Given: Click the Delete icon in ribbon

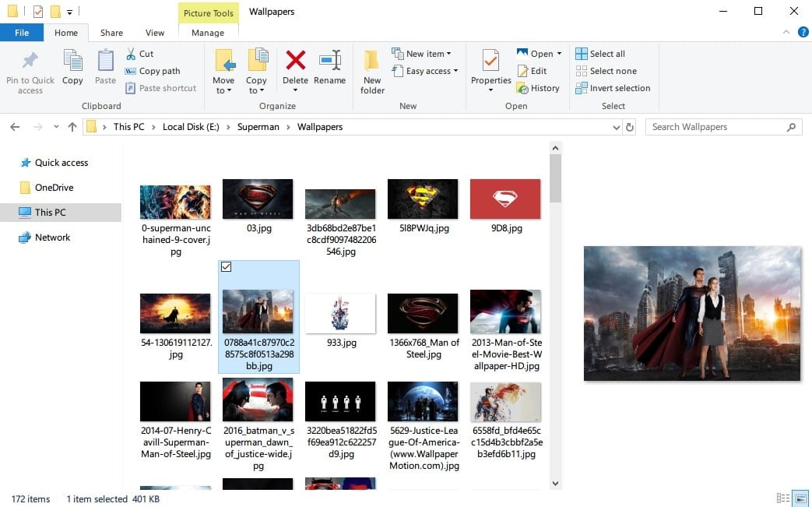Looking at the screenshot, I should coord(295,67).
